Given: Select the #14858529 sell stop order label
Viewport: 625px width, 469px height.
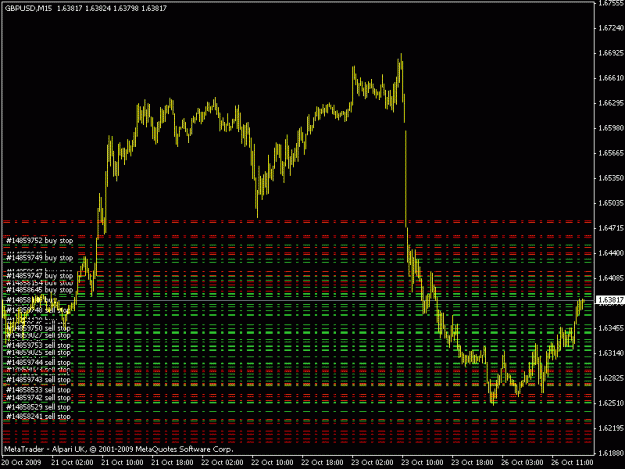Looking at the screenshot, I should click(x=38, y=407).
